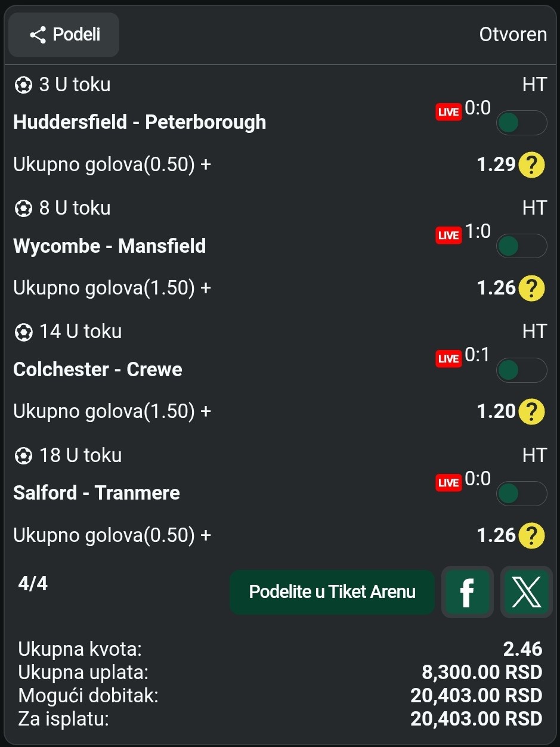This screenshot has width=560, height=747.
Task: Toggle the switch for Wycombe - Mansfield
Action: pyautogui.click(x=522, y=246)
